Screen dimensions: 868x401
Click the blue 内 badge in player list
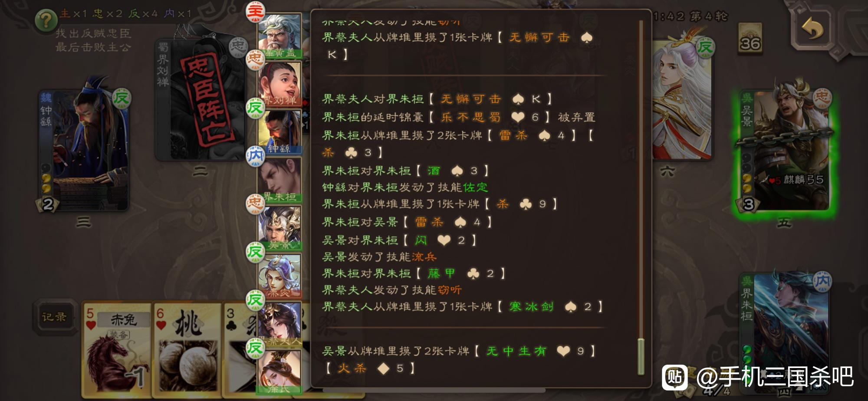click(x=255, y=156)
